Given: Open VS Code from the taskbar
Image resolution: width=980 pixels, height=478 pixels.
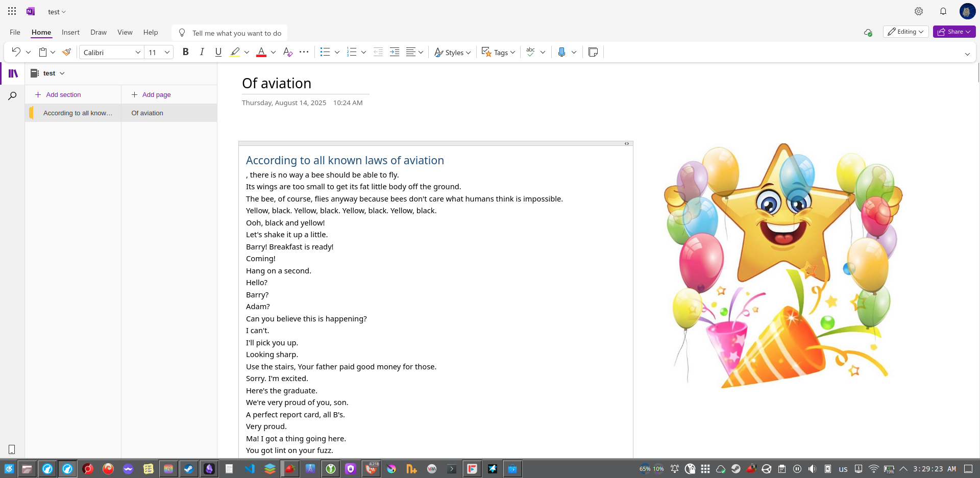Looking at the screenshot, I should (250, 469).
